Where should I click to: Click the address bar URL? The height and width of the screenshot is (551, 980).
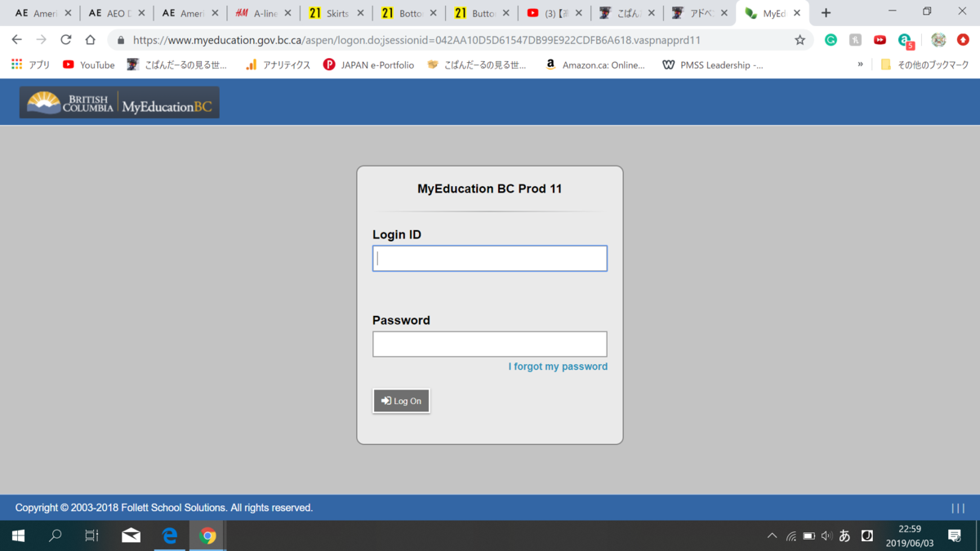[x=416, y=40]
